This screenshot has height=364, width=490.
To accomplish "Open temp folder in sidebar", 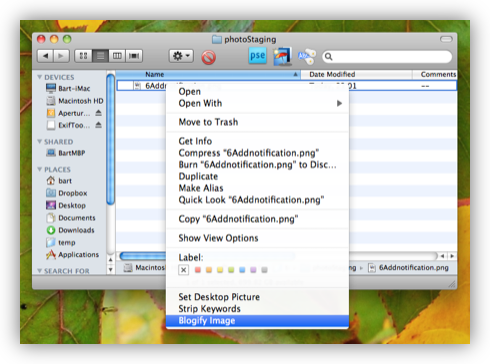I will (61, 242).
